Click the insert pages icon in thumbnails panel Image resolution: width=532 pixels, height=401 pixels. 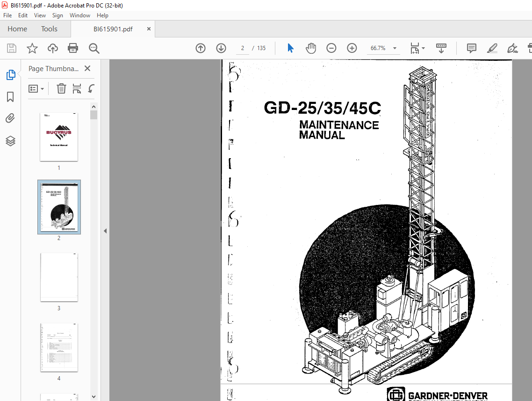pos(77,88)
